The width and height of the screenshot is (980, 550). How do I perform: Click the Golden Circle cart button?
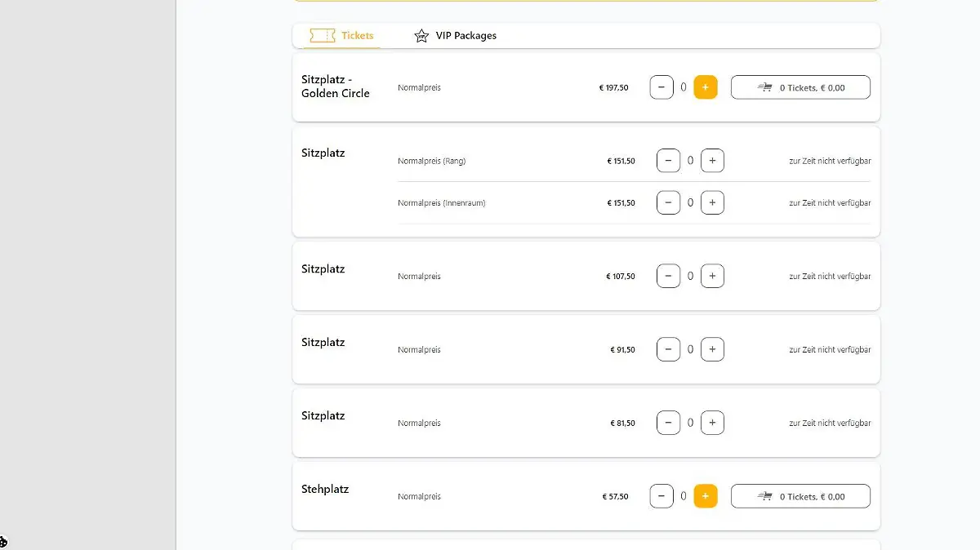coord(800,87)
